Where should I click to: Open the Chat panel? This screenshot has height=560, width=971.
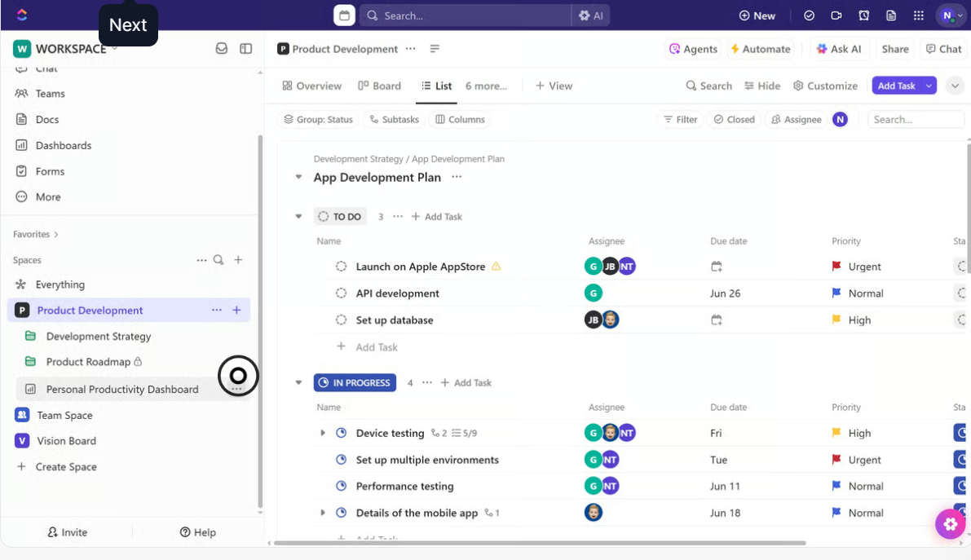point(943,49)
